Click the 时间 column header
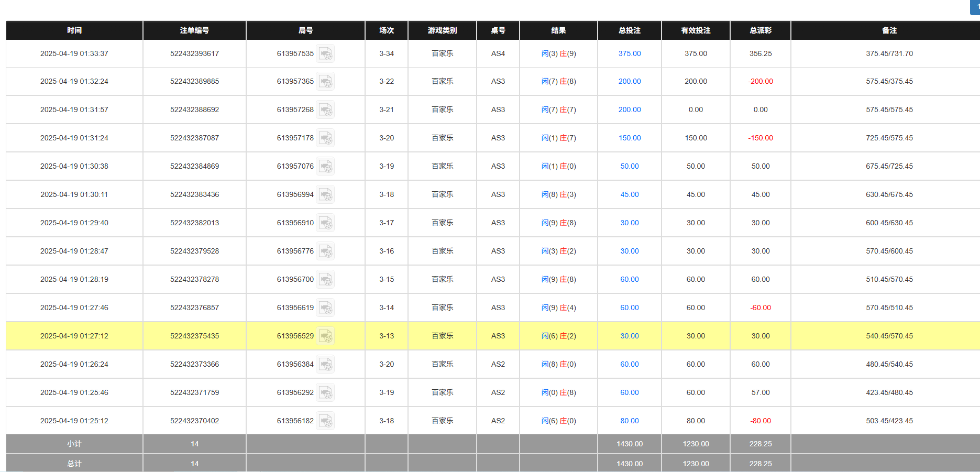 point(73,30)
